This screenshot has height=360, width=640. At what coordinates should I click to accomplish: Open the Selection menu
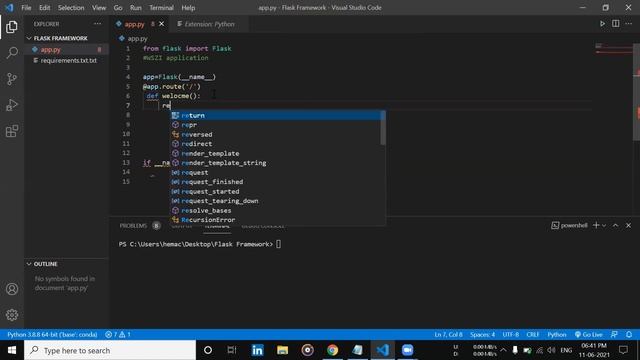pos(71,8)
